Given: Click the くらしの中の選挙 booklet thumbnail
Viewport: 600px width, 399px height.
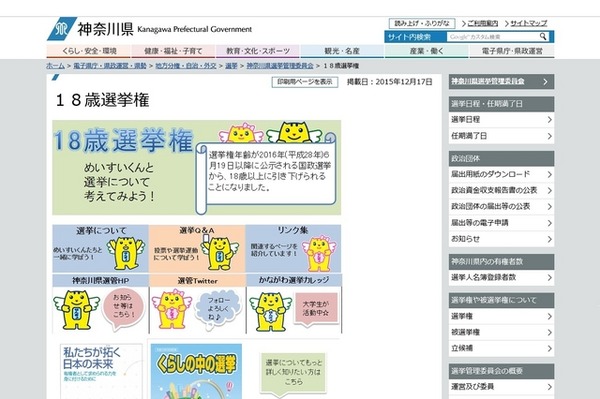Looking at the screenshot, I should (x=196, y=371).
